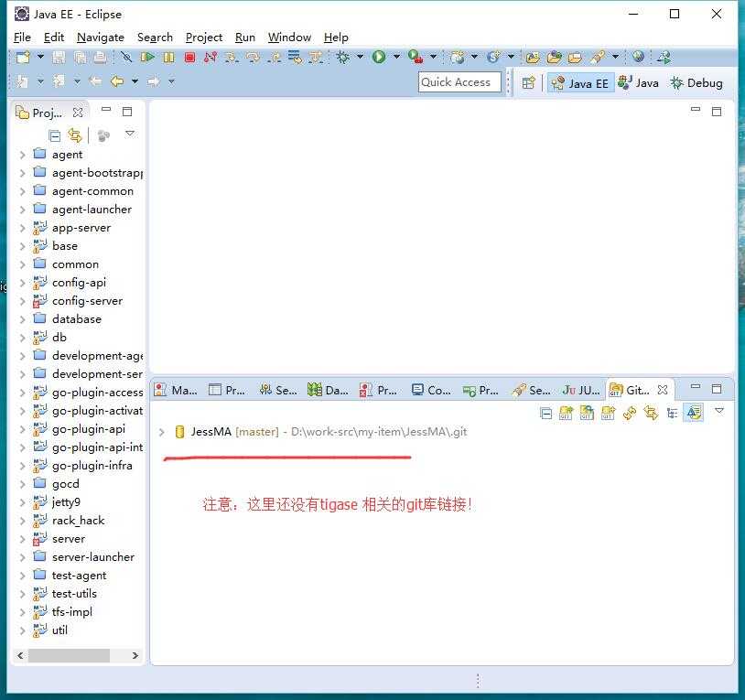This screenshot has width=745, height=700.
Task: Open the Window menu
Action: pos(289,37)
